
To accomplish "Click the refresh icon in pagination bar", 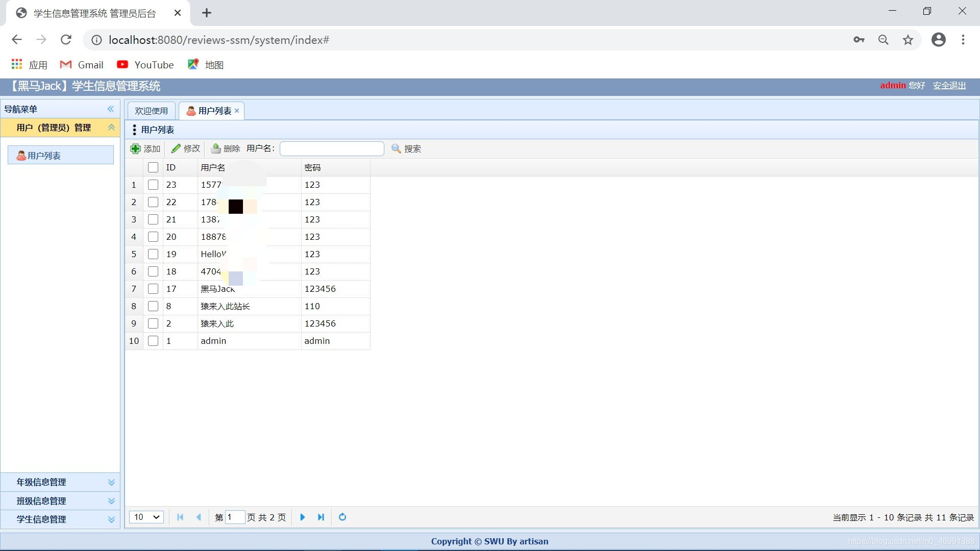I will pyautogui.click(x=342, y=517).
